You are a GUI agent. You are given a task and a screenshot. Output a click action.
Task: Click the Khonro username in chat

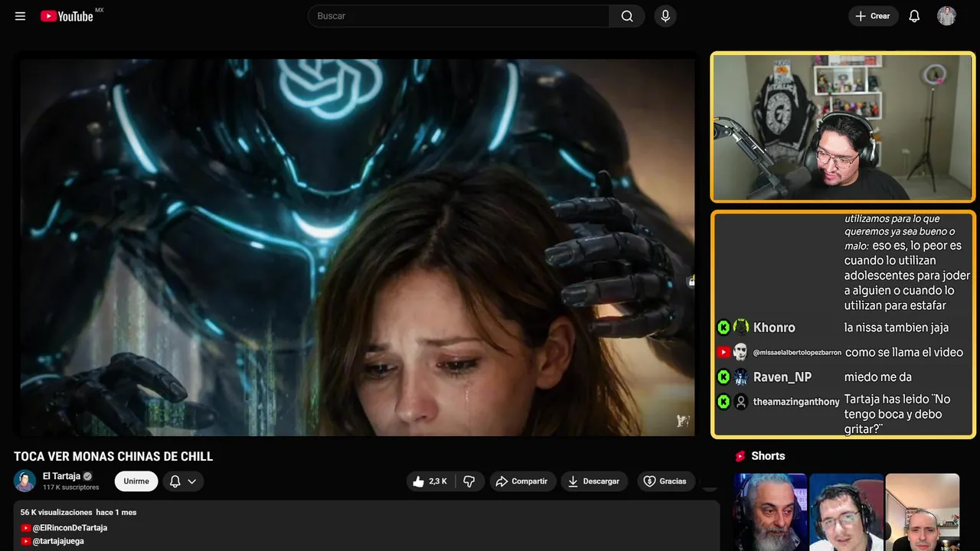pyautogui.click(x=774, y=328)
